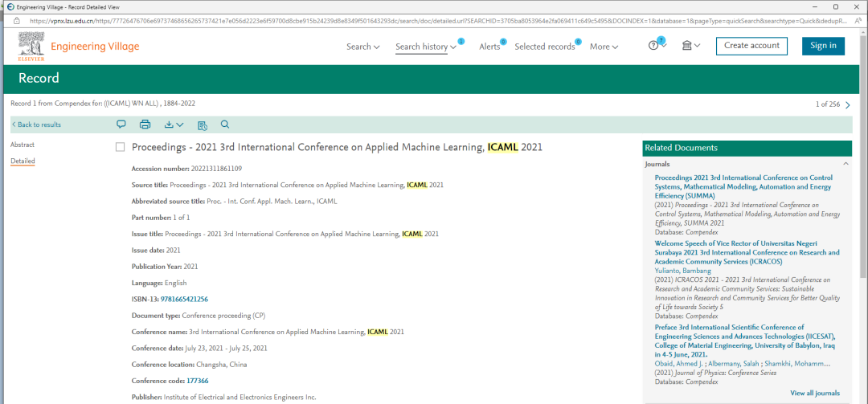
Task: Switch to Detailed view
Action: click(x=23, y=161)
